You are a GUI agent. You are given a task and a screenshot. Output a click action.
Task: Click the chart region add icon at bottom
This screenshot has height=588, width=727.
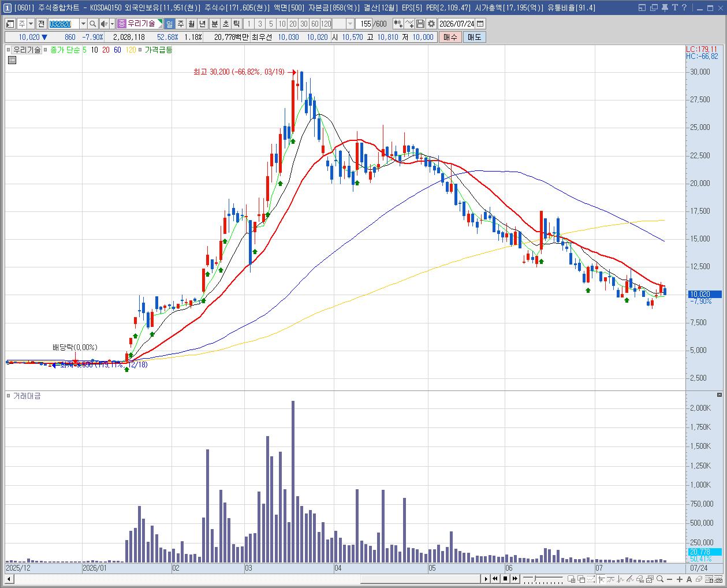click(x=571, y=579)
